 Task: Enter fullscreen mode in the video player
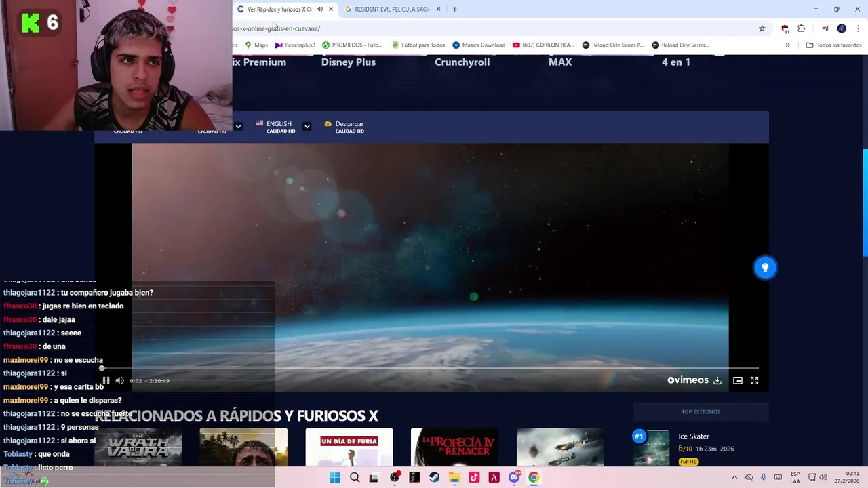754,380
